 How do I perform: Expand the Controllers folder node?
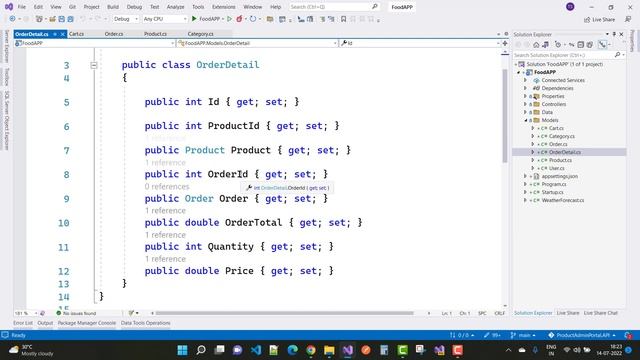(526, 104)
